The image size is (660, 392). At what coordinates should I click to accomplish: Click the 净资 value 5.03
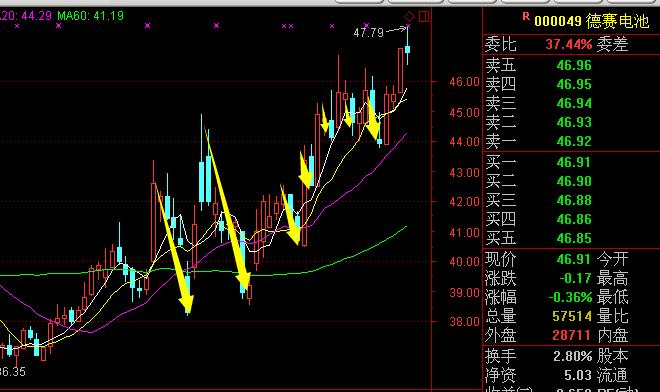[578, 375]
